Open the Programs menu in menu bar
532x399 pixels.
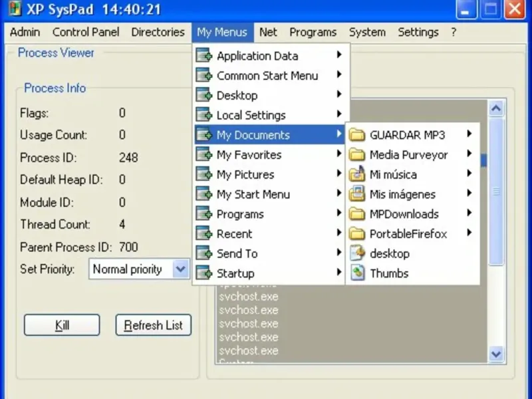click(x=313, y=32)
